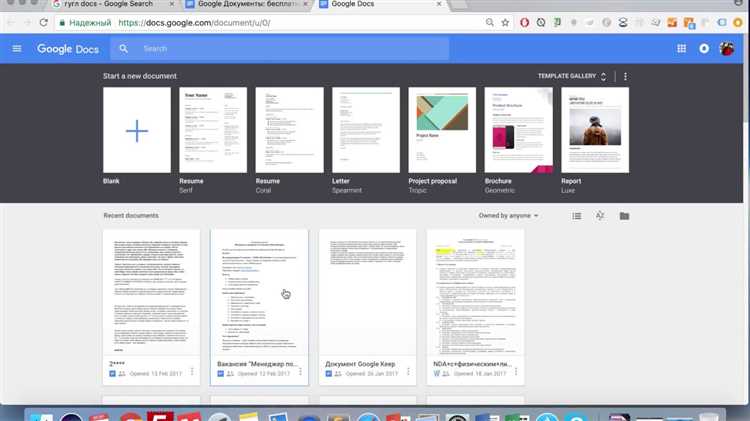Choose the Report Luxe template

(595, 130)
